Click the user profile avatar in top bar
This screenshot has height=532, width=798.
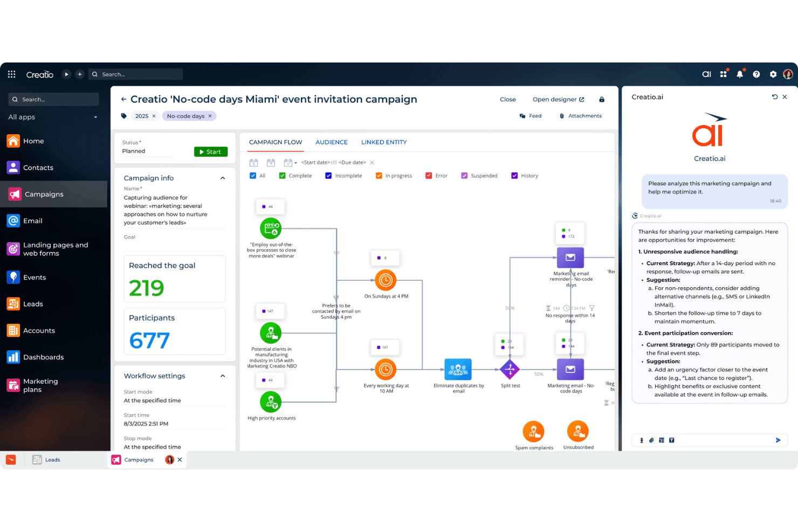click(788, 74)
